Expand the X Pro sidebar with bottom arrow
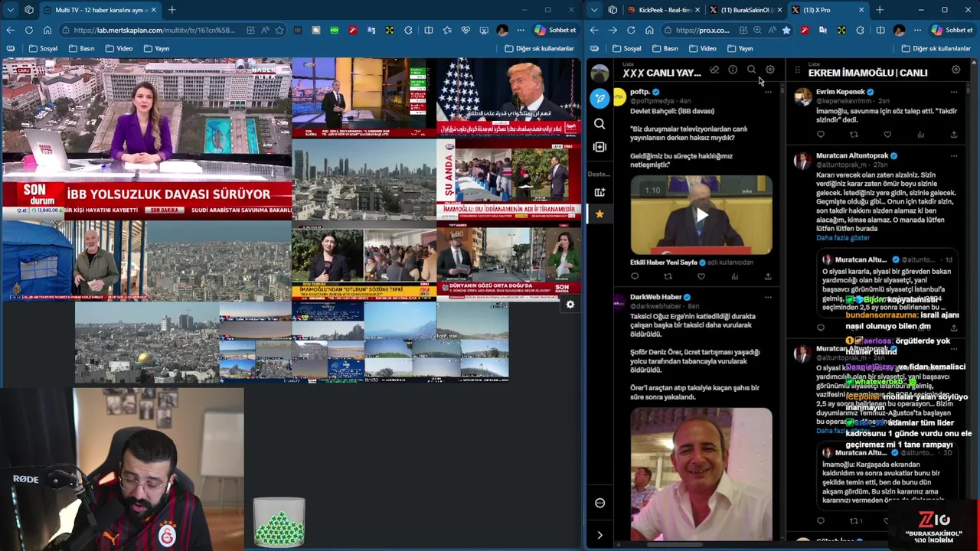The width and height of the screenshot is (980, 551). 599,535
